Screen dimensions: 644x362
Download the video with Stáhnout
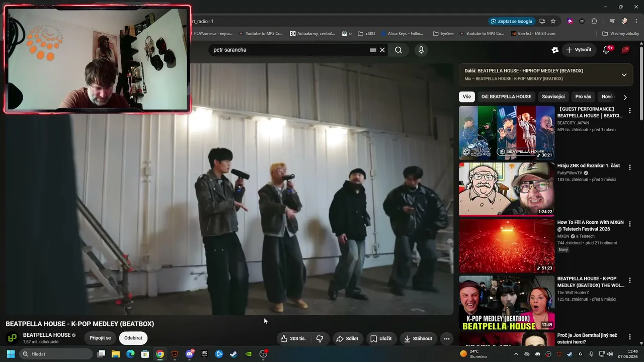[x=418, y=338]
